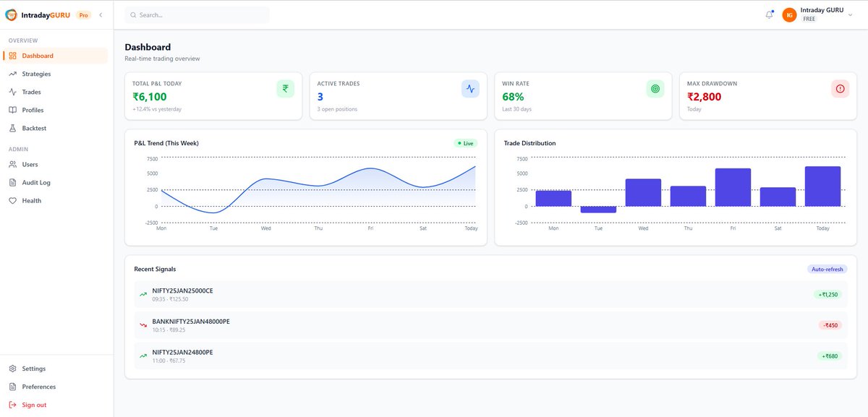Click the alert icon on Max Drawdown card
Screen dimensions: 868x417
pyautogui.click(x=841, y=89)
